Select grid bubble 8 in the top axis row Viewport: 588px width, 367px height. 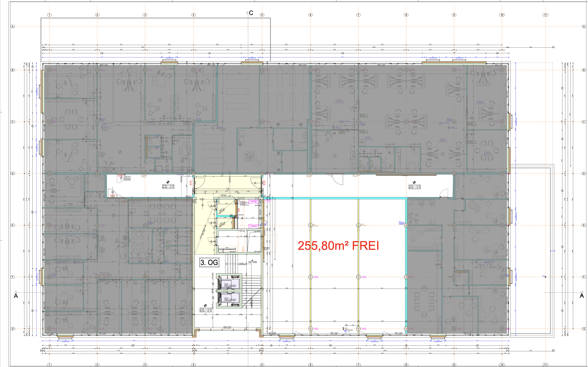(x=406, y=15)
